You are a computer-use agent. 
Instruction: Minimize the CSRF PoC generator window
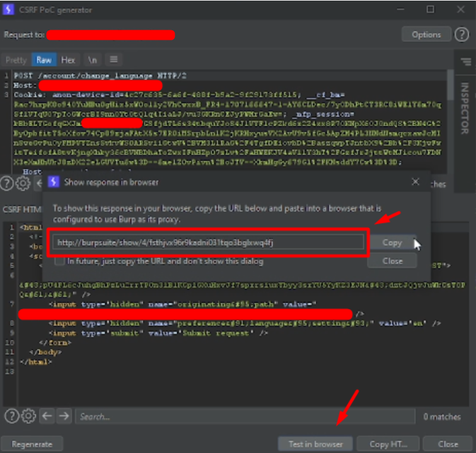(401, 9)
